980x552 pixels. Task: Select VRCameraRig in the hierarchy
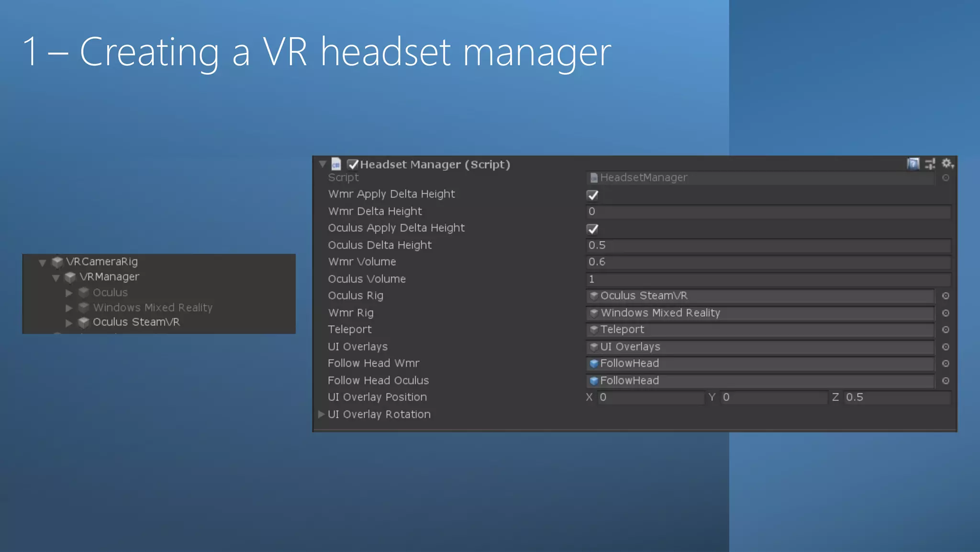tap(102, 262)
